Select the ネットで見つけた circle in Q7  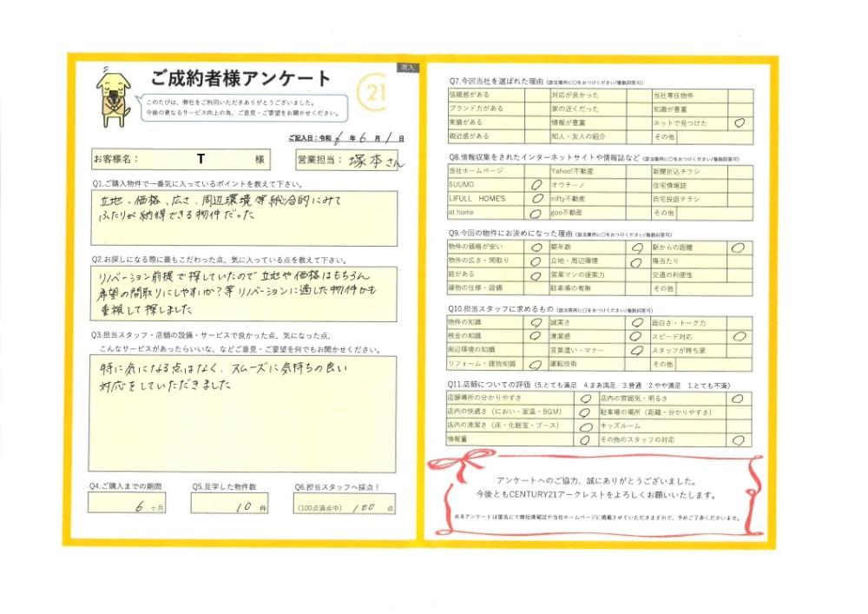point(740,123)
